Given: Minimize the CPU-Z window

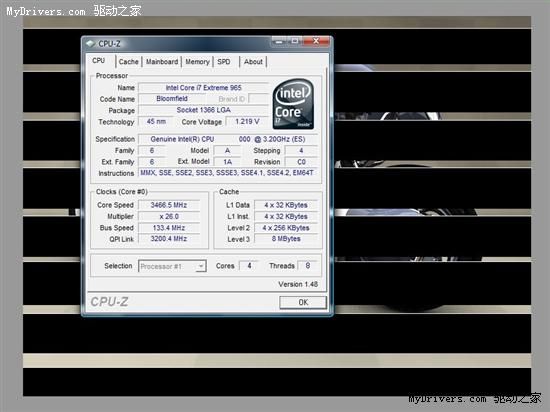Looking at the screenshot, I should (x=279, y=41).
